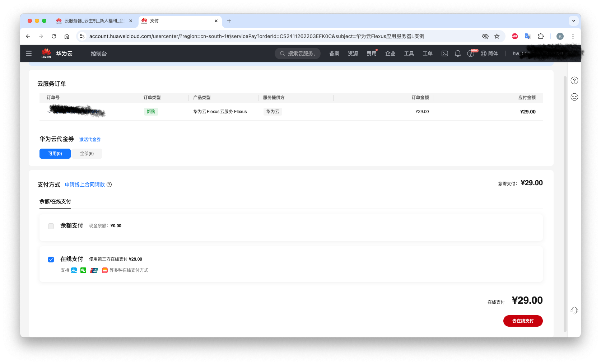Click the eye-slash tracking protection icon
Image resolution: width=601 pixels, height=364 pixels.
click(x=485, y=36)
